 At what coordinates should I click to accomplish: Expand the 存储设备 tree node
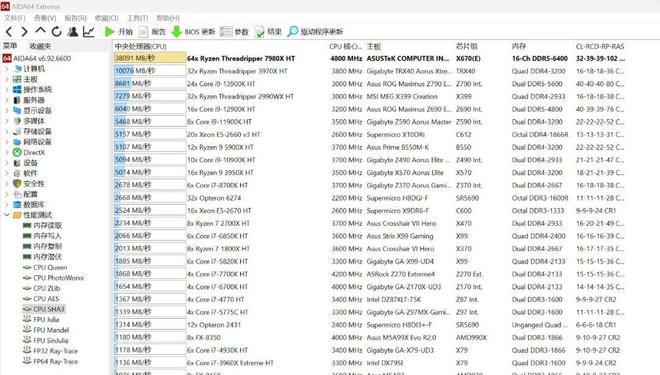[6, 131]
